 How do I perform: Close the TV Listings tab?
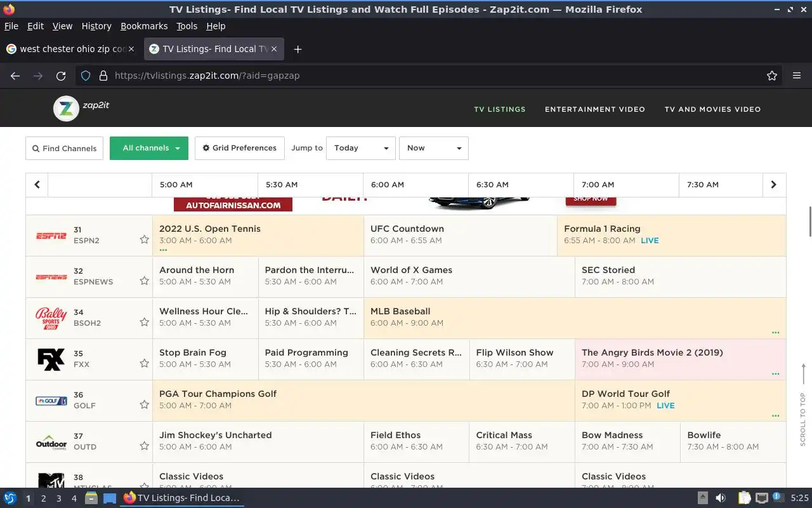pyautogui.click(x=274, y=49)
